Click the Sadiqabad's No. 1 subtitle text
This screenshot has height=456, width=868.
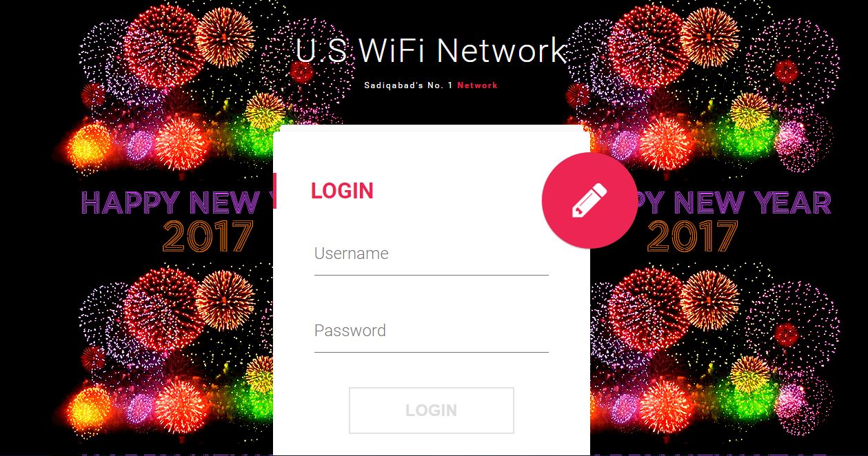408,85
